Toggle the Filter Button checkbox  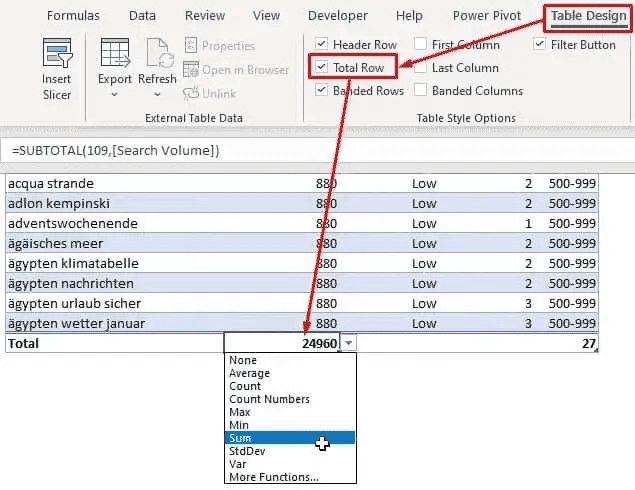coord(539,43)
